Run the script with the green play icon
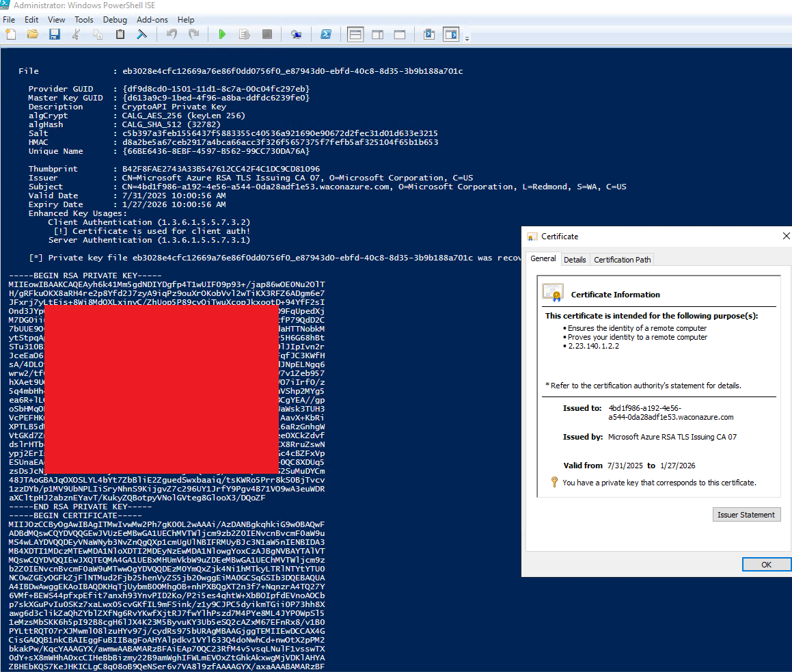 click(222, 34)
